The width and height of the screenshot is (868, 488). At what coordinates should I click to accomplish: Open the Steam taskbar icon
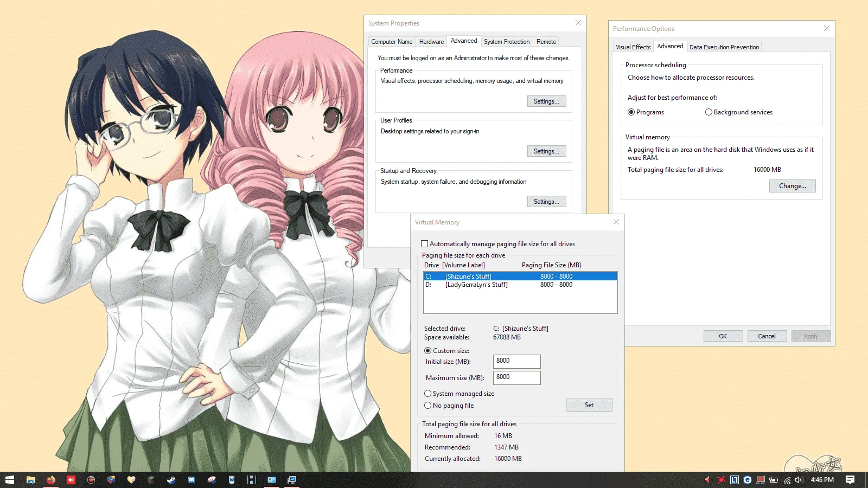171,480
